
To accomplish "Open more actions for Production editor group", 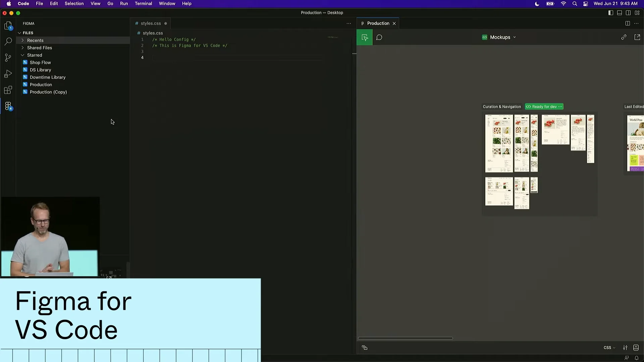I will click(636, 23).
